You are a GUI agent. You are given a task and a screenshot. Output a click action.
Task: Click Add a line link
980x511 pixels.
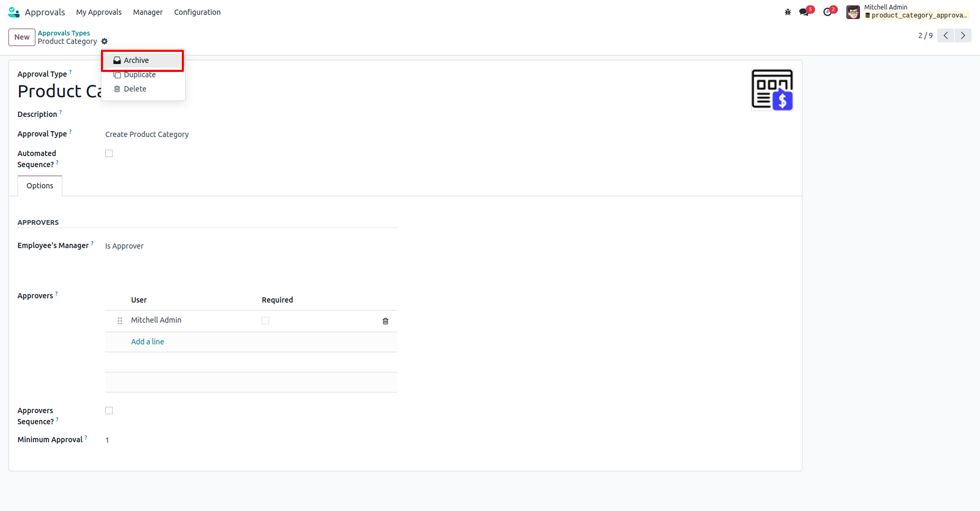[147, 342]
